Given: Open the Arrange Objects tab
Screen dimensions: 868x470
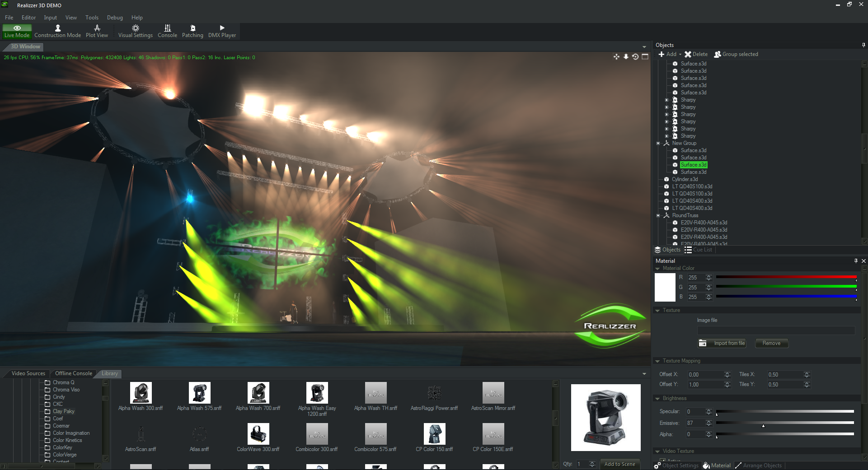Looking at the screenshot, I should coord(758,465).
